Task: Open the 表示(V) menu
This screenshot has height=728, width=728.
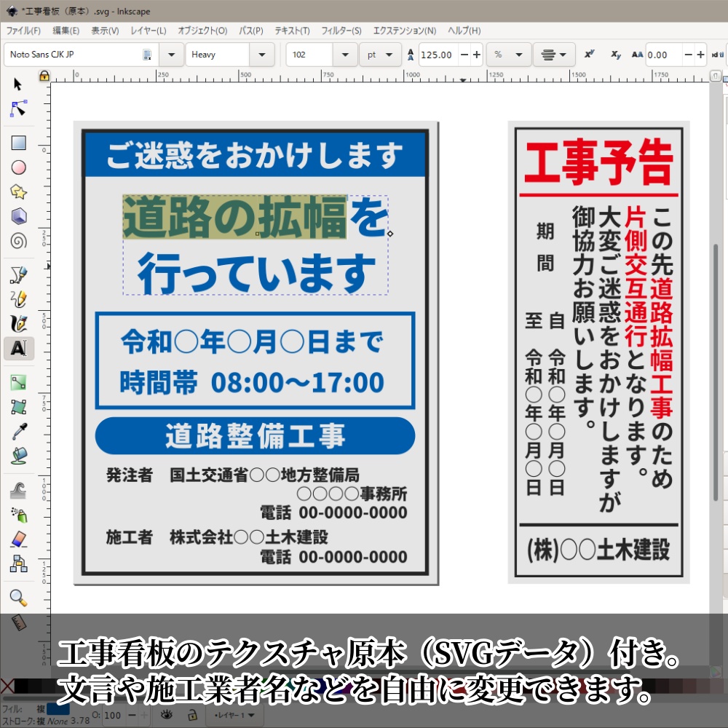Action: tap(105, 31)
